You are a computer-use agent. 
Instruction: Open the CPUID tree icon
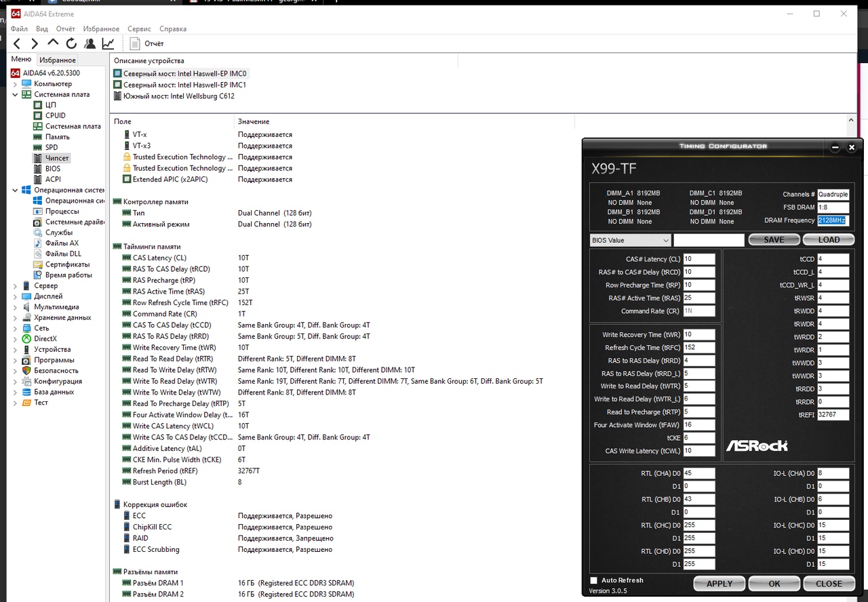[38, 115]
